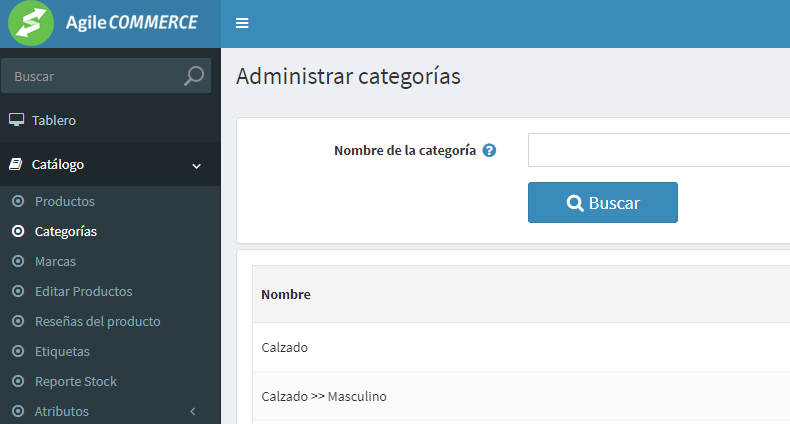Image resolution: width=790 pixels, height=424 pixels.
Task: Click the Catálogo book icon
Action: pyautogui.click(x=16, y=164)
